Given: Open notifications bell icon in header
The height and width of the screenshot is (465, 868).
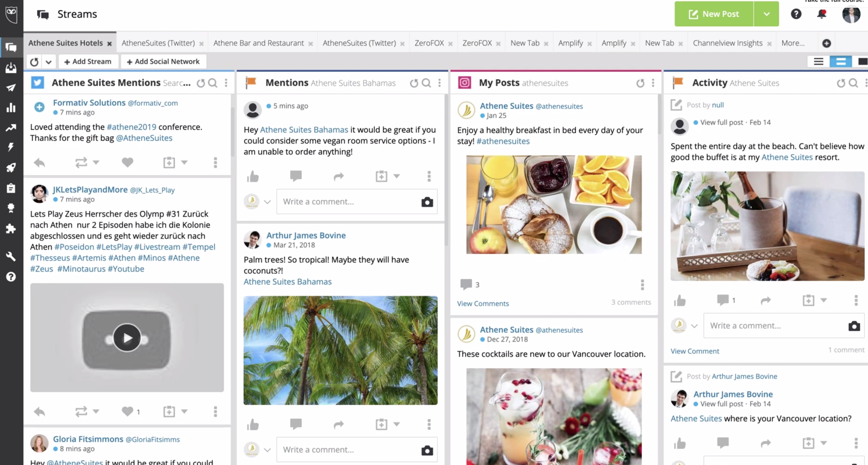Looking at the screenshot, I should [x=822, y=14].
